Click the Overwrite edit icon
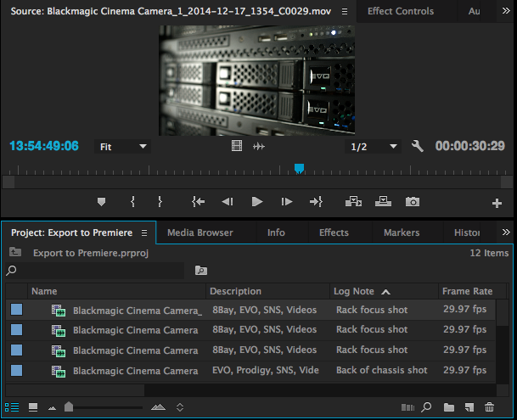The image size is (517, 420). [383, 201]
